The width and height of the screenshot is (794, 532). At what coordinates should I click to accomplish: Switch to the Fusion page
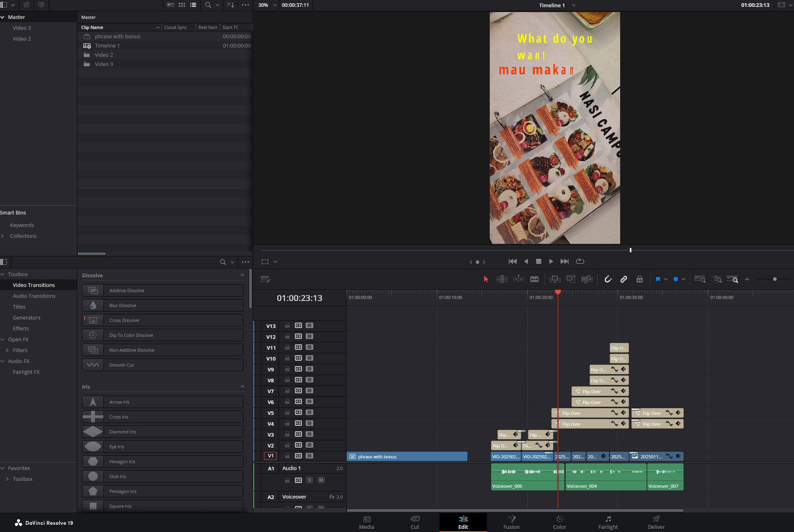pyautogui.click(x=511, y=522)
